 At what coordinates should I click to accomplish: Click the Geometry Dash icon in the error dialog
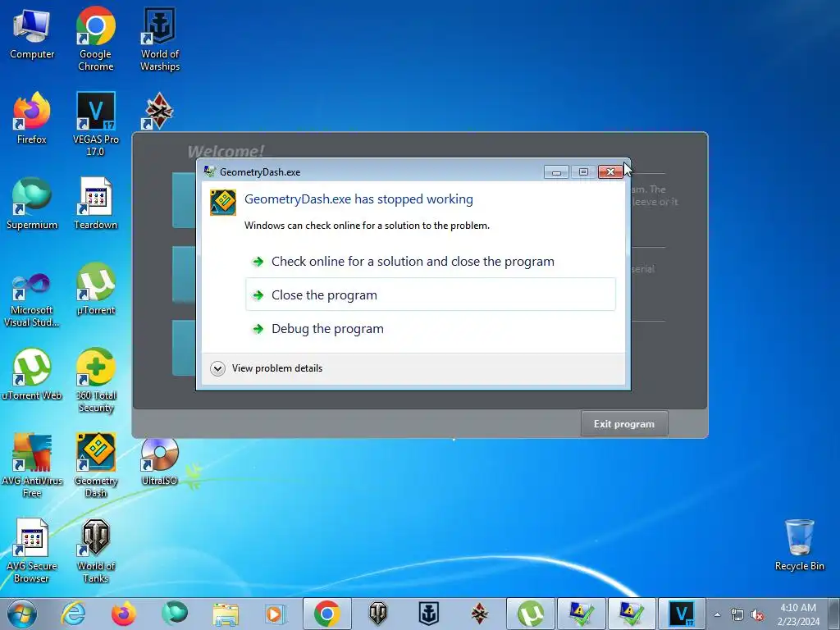pos(223,203)
